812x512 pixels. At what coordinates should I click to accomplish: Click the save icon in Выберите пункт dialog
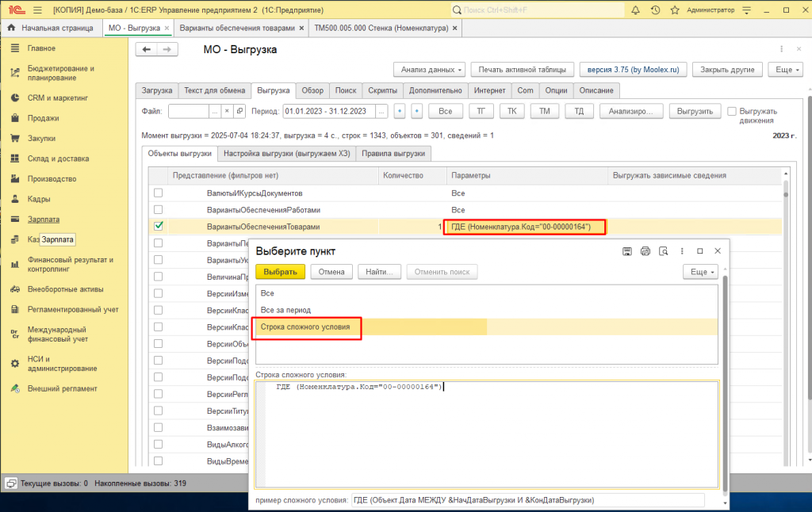[627, 251]
